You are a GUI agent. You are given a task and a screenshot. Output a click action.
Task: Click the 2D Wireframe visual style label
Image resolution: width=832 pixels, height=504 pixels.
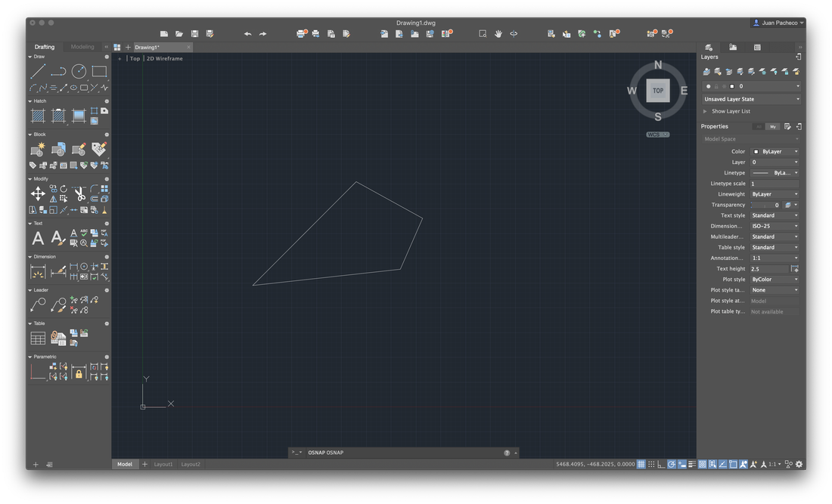click(x=164, y=59)
